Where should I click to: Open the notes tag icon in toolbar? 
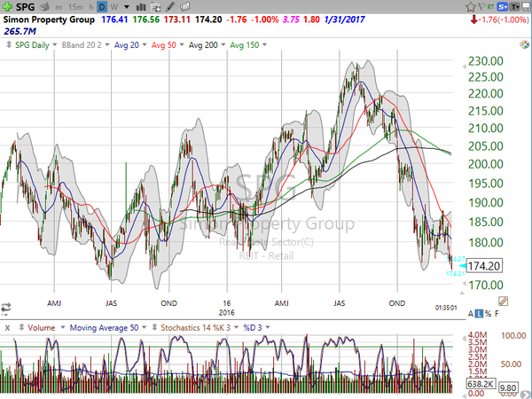184,6
